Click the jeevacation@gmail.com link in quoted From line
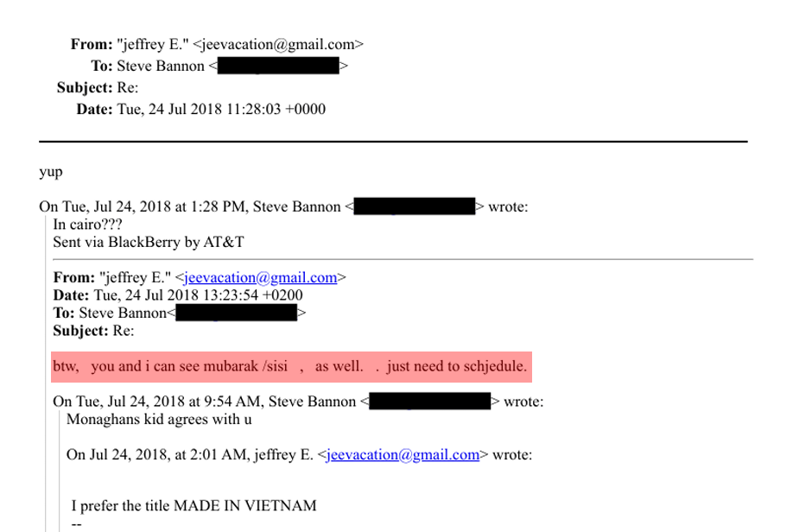 tap(260, 278)
